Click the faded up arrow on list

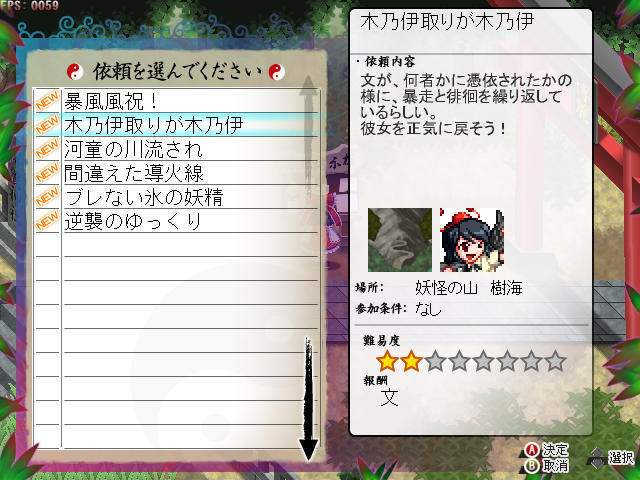pos(309,134)
